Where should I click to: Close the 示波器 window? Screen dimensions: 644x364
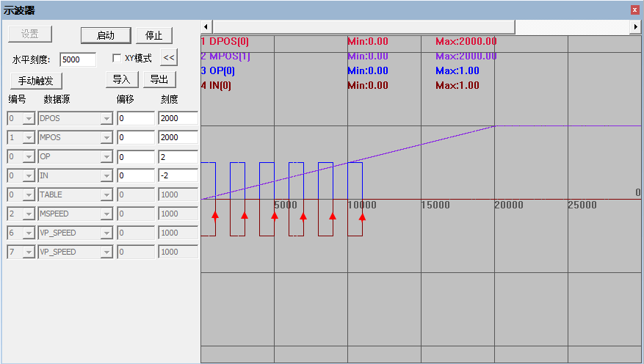[x=635, y=10]
